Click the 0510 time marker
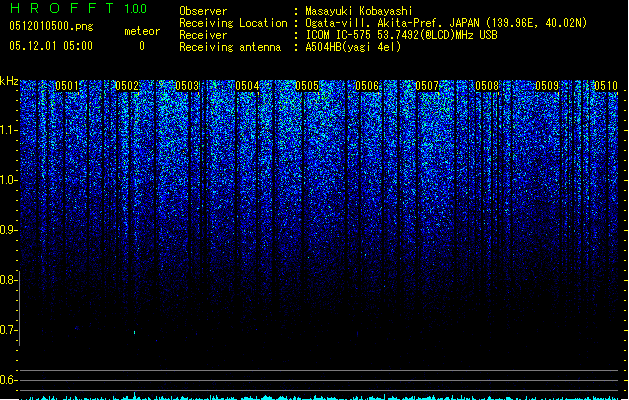Screen dimensions: 629x400 coord(606,86)
